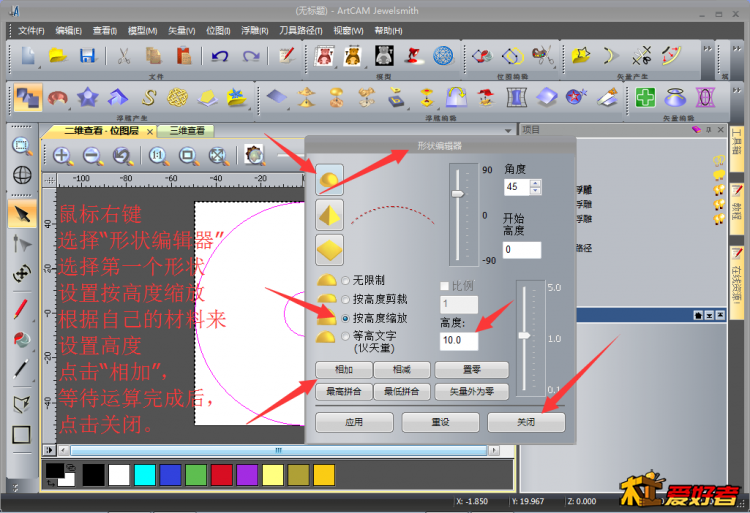The image size is (750, 513).
Task: Click the 应用 button
Action: tap(354, 422)
